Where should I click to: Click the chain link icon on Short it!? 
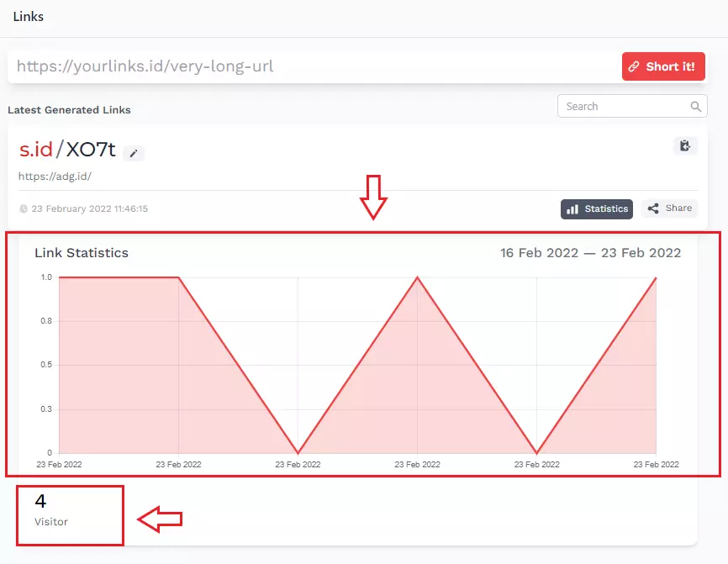tap(634, 66)
